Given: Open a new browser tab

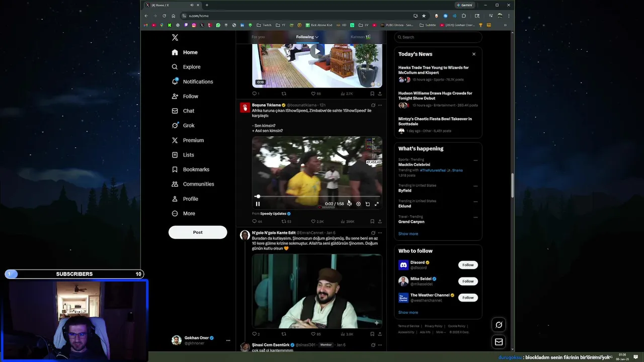Looking at the screenshot, I should coord(206,5).
